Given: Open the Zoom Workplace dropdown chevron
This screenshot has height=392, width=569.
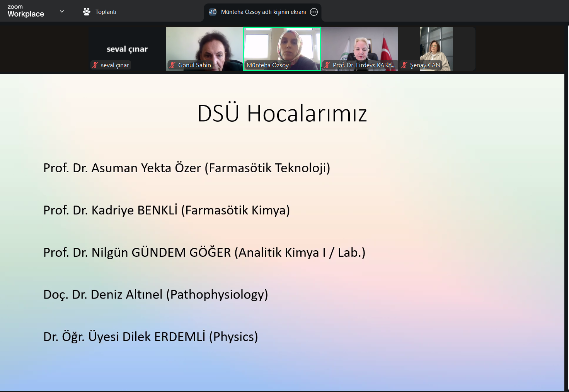Looking at the screenshot, I should (62, 12).
